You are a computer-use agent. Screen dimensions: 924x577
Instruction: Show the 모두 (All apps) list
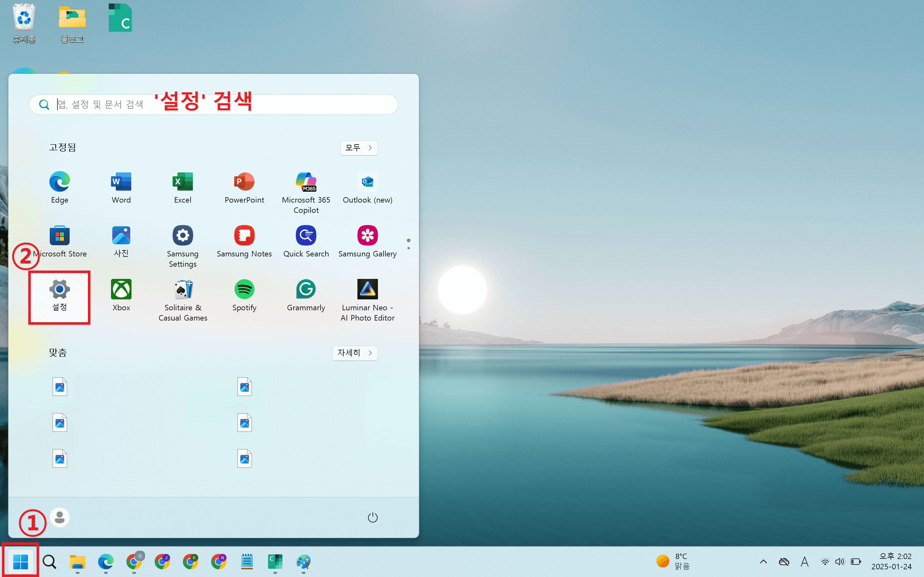(x=358, y=148)
